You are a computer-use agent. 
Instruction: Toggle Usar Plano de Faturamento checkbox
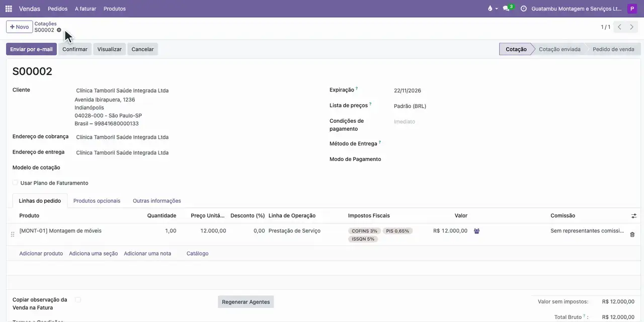pyautogui.click(x=15, y=183)
